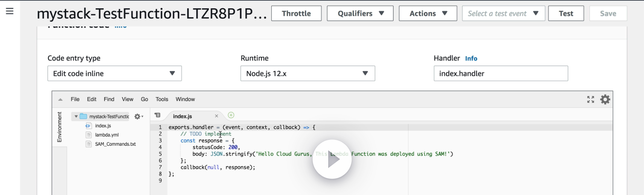
Task: Click the Handler Info link
Action: [x=471, y=58]
